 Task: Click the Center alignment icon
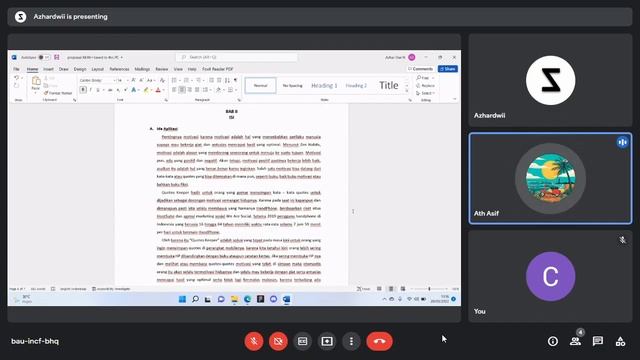[182, 90]
